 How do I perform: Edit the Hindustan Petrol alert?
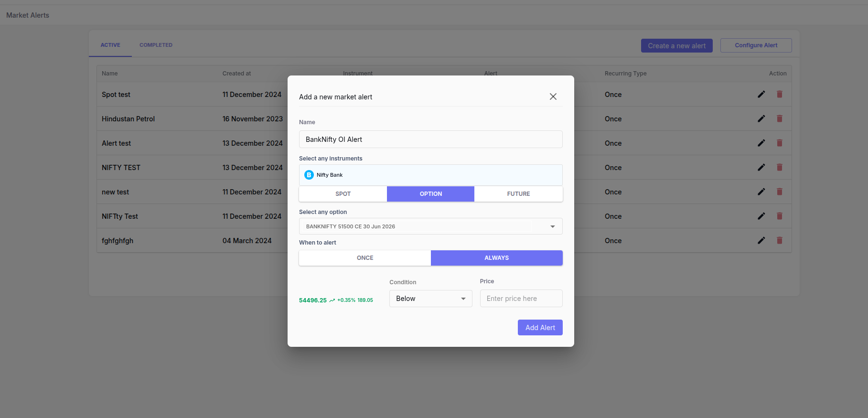tap(761, 118)
